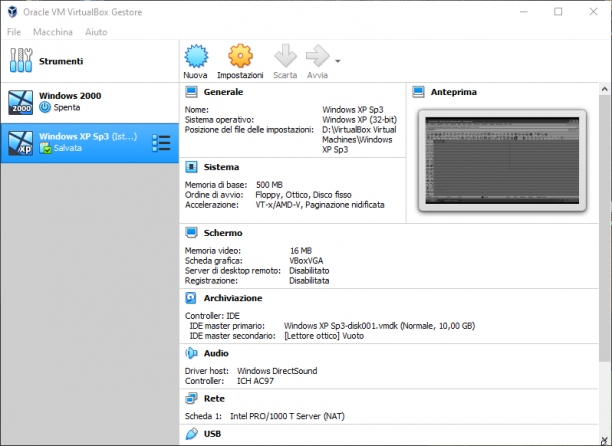This screenshot has width=612, height=446.
Task: Open the File menu
Action: (x=14, y=32)
